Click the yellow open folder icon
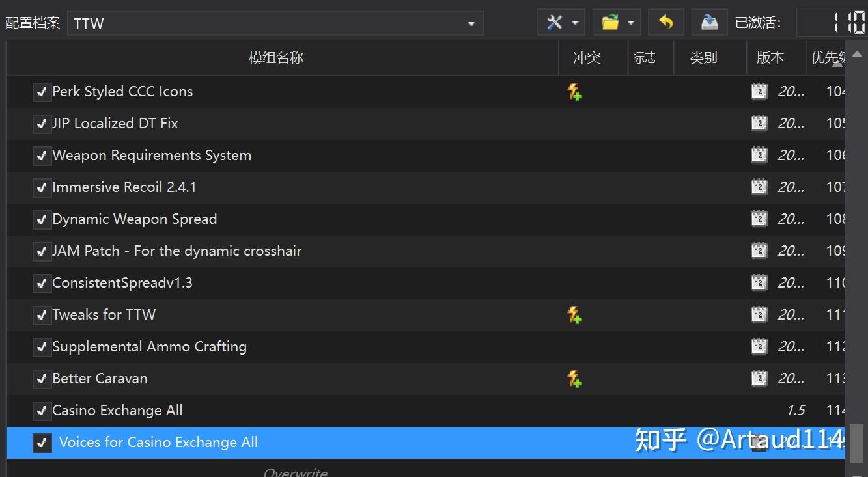The image size is (868, 477). tap(611, 21)
